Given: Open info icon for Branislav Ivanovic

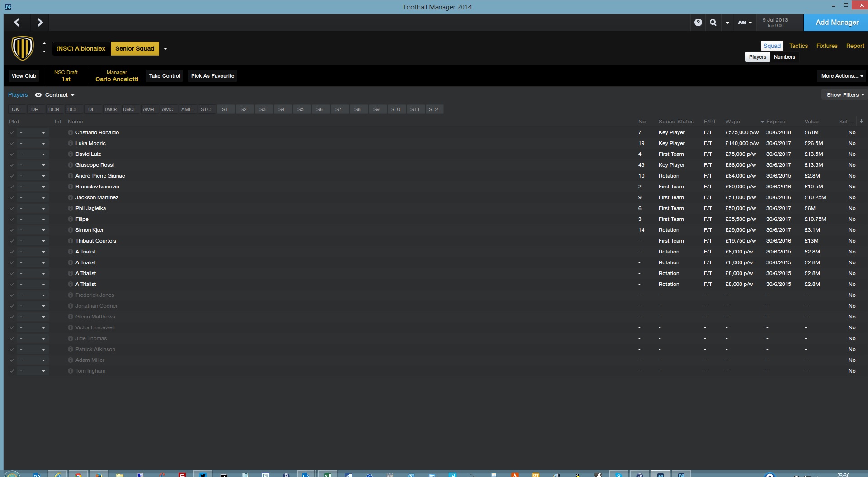Looking at the screenshot, I should (x=71, y=187).
